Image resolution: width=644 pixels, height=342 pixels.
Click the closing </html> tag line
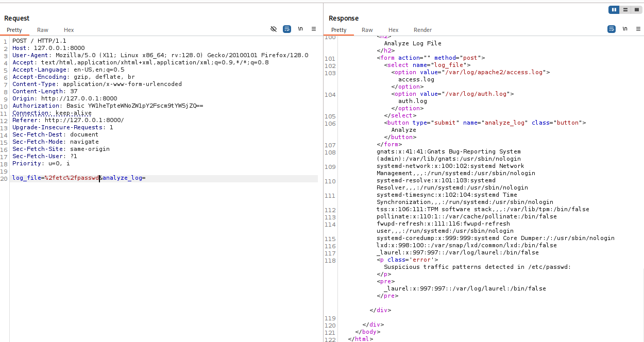pos(360,339)
